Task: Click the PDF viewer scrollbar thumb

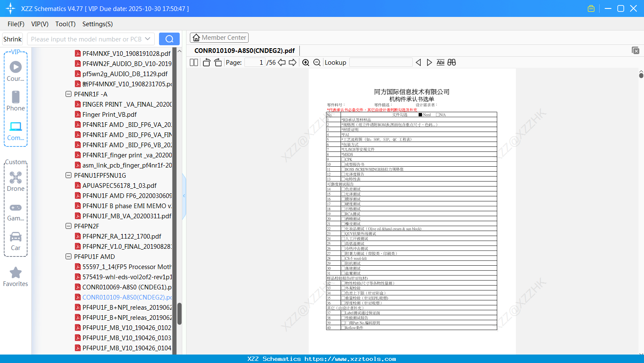Action: tap(641, 75)
